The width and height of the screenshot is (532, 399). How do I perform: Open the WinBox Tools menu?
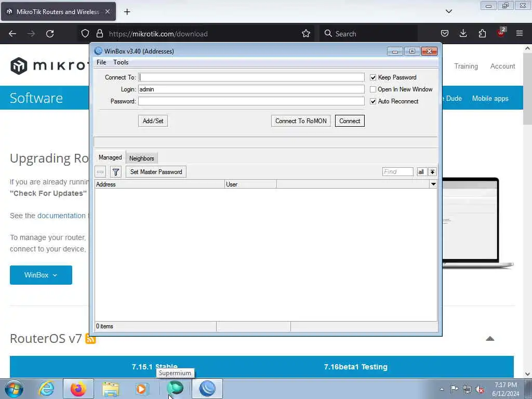pyautogui.click(x=121, y=62)
